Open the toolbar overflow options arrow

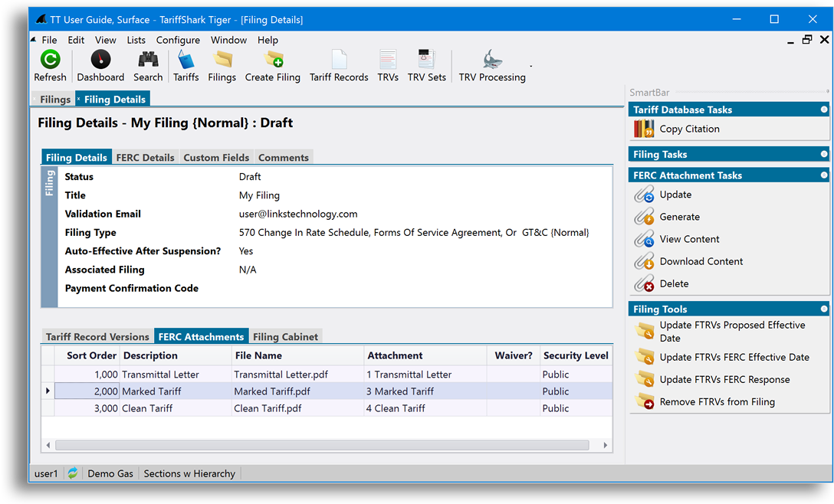(x=530, y=67)
